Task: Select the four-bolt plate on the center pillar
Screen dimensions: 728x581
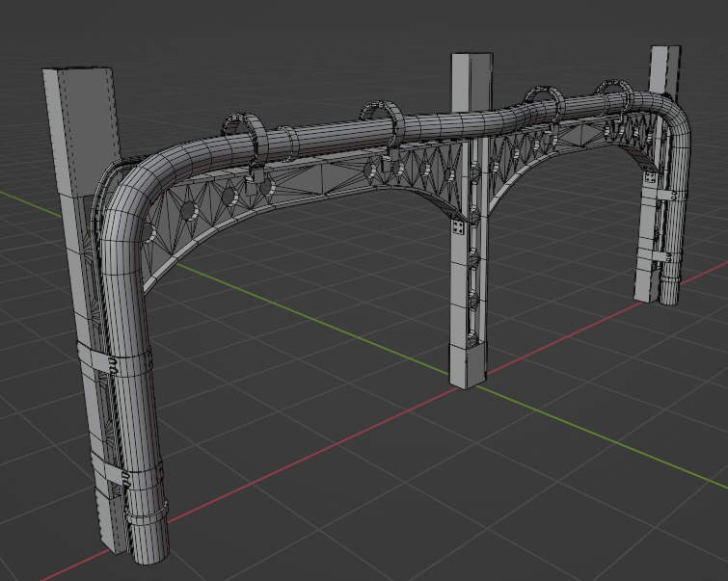Action: pyautogui.click(x=459, y=229)
